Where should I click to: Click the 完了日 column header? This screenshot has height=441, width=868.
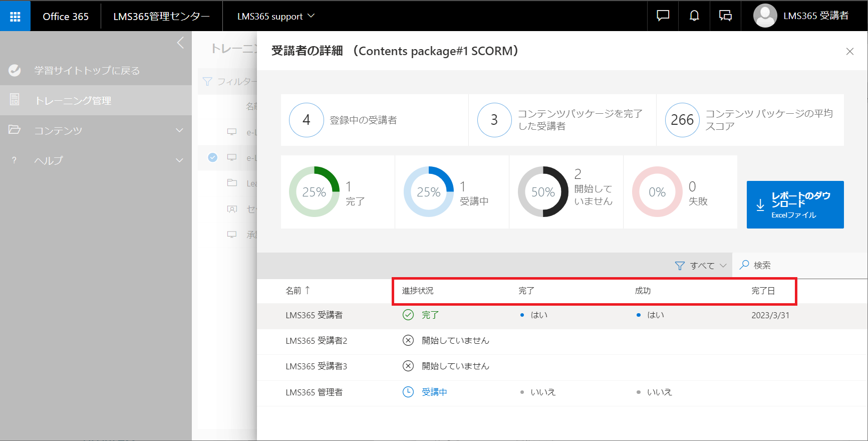763,291
